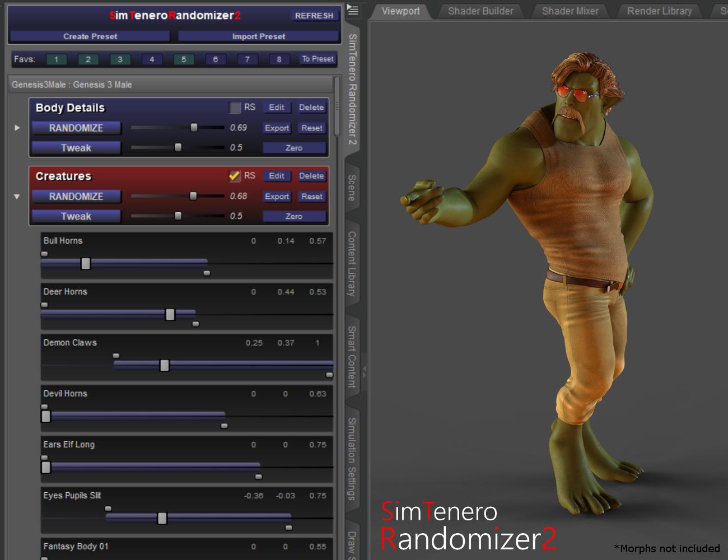
Task: Click Demon Claws minimum range marker
Action: click(116, 356)
